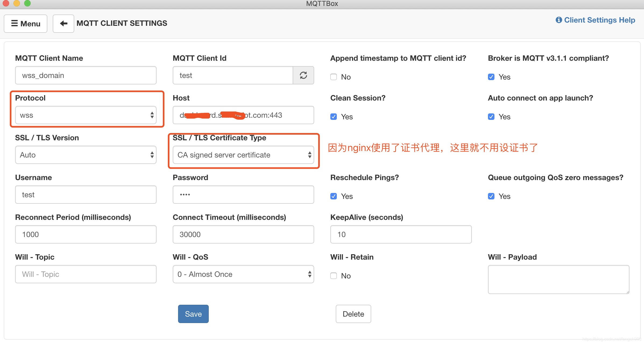Click the MQTT Client Id text field

click(233, 75)
